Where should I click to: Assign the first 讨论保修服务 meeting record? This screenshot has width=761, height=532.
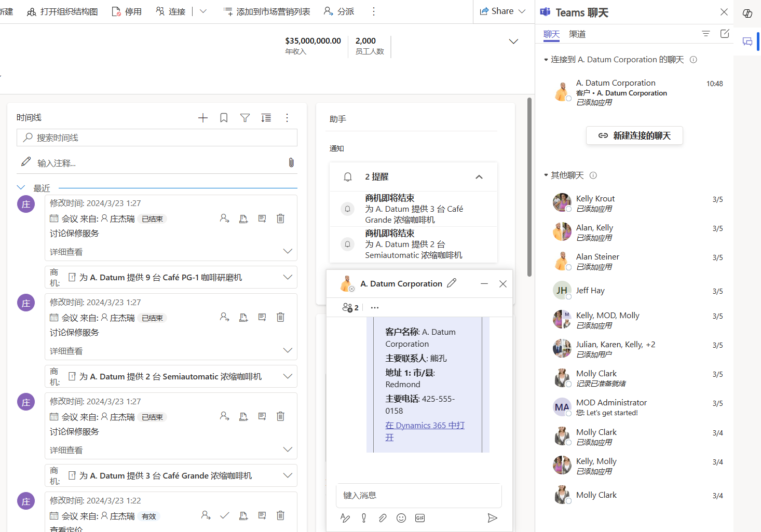(224, 219)
